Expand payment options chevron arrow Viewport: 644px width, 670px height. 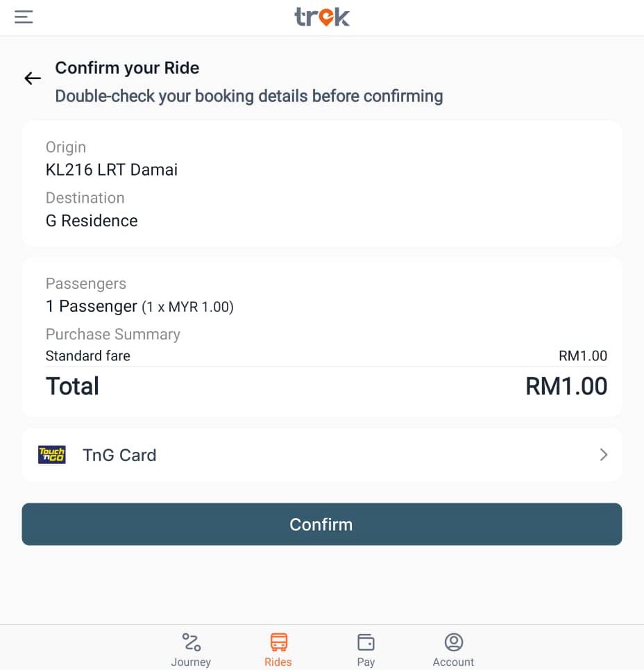(603, 455)
